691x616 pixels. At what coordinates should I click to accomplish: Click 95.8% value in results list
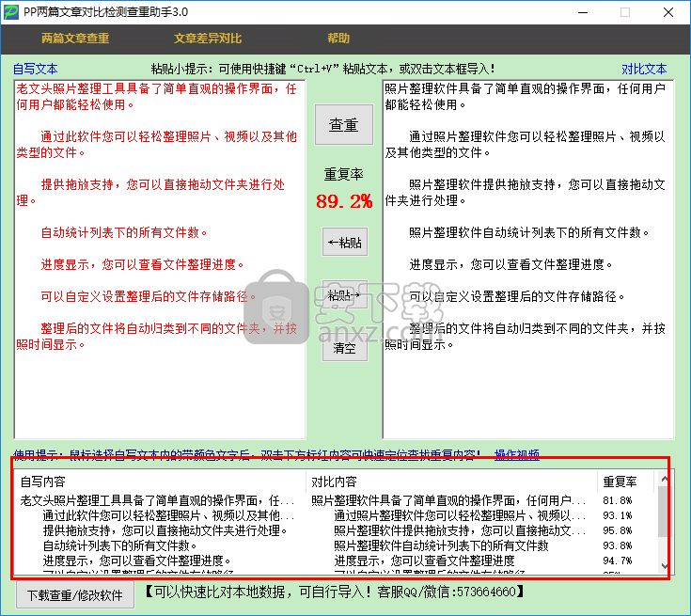(x=618, y=530)
